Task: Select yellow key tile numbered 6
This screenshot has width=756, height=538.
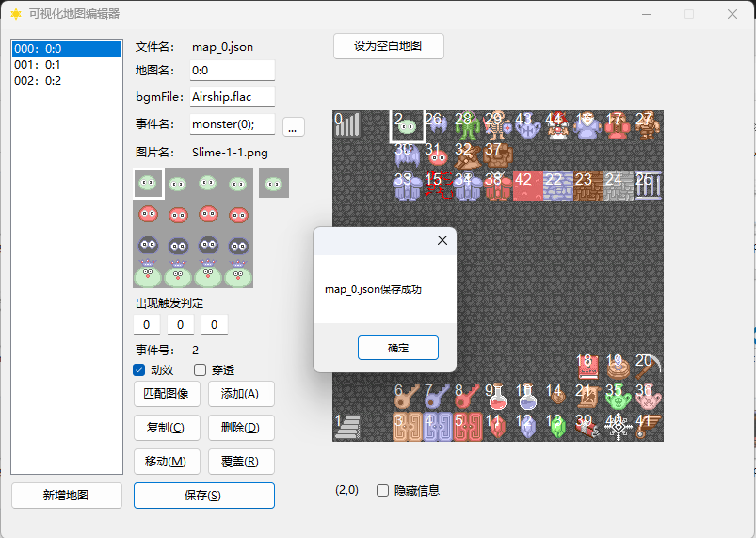Action: [408, 397]
